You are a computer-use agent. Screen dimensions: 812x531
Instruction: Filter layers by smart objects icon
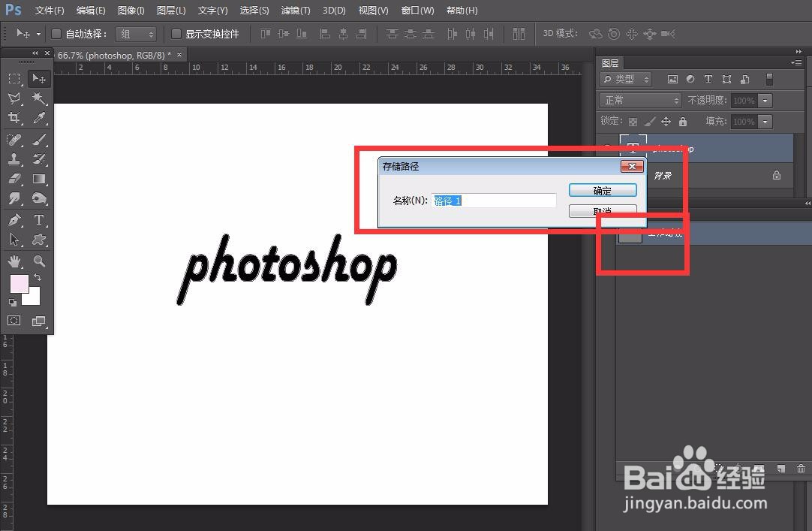744,80
